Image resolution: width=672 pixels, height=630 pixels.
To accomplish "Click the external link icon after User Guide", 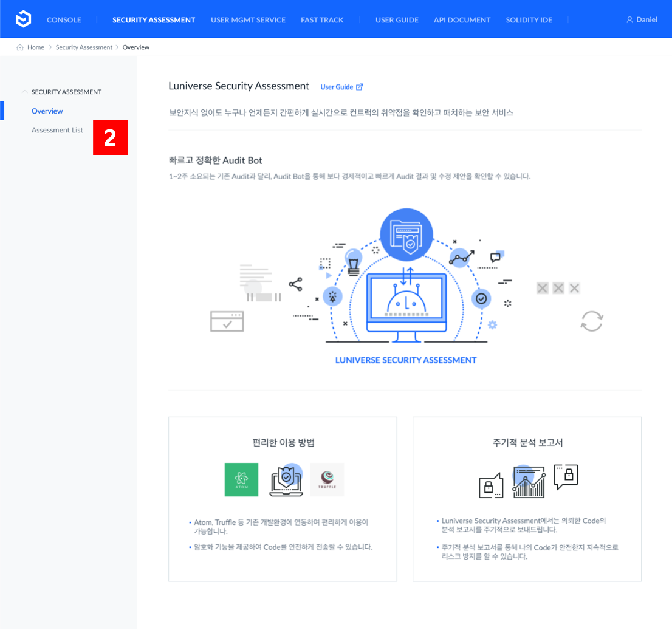I will click(x=360, y=87).
